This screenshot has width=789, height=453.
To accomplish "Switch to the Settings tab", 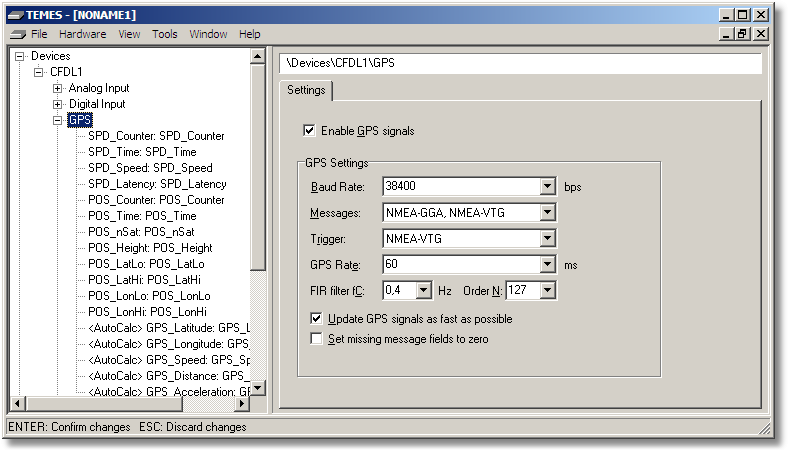I will (x=306, y=90).
